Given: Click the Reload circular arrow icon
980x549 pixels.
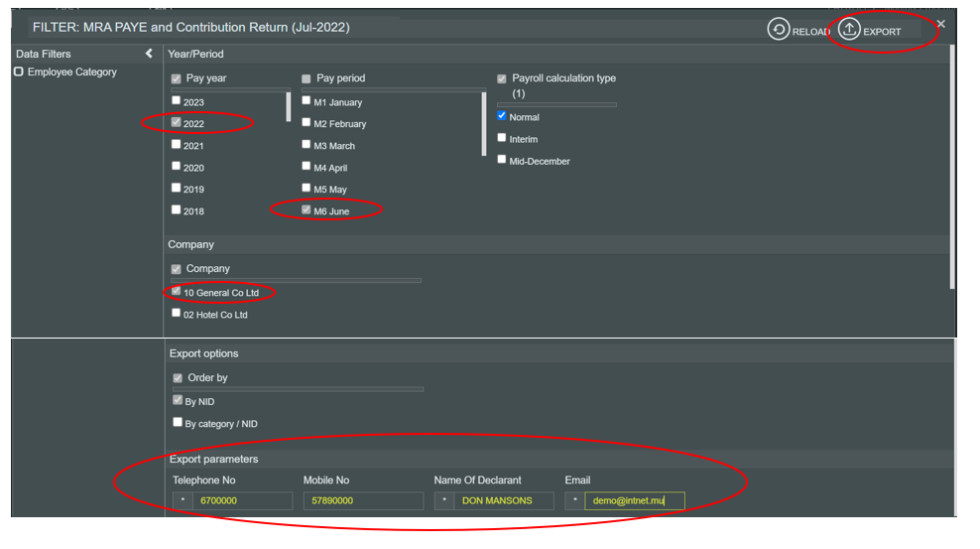Looking at the screenshot, I should [779, 30].
